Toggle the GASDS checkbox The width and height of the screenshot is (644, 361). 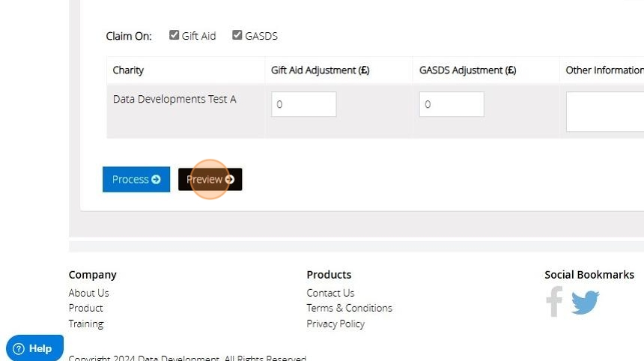(x=237, y=35)
